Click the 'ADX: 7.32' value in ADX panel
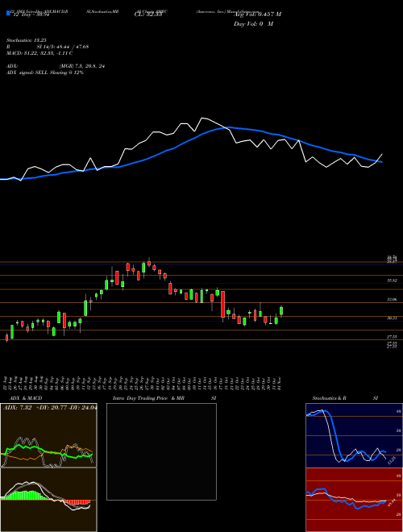The image size is (403, 532). [17, 408]
